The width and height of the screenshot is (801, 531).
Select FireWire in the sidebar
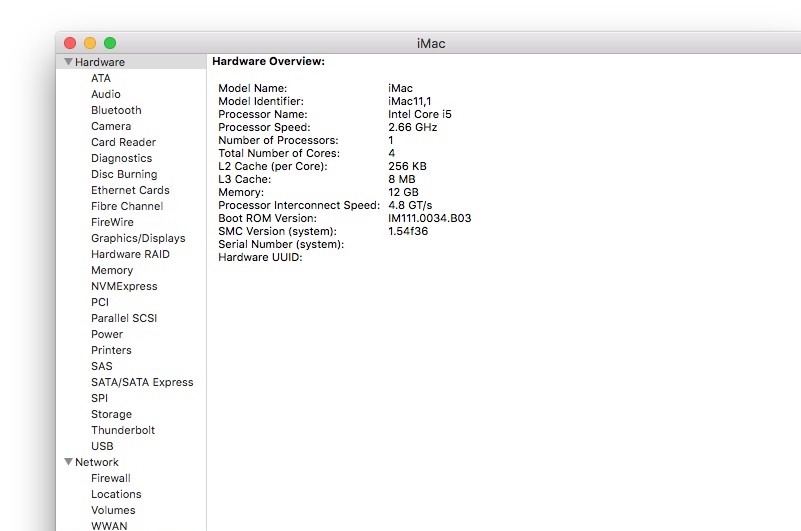(x=112, y=222)
